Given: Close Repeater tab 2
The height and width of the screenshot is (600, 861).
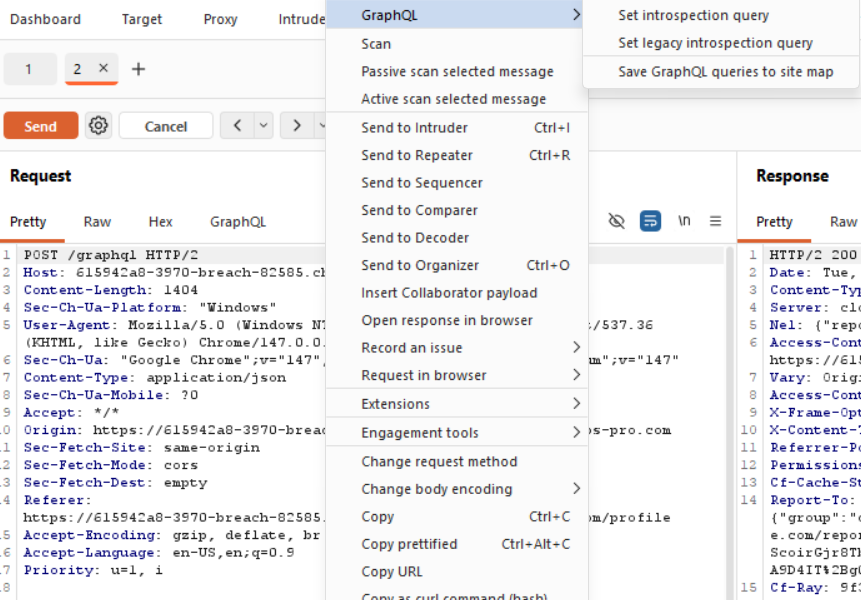Looking at the screenshot, I should (x=103, y=68).
